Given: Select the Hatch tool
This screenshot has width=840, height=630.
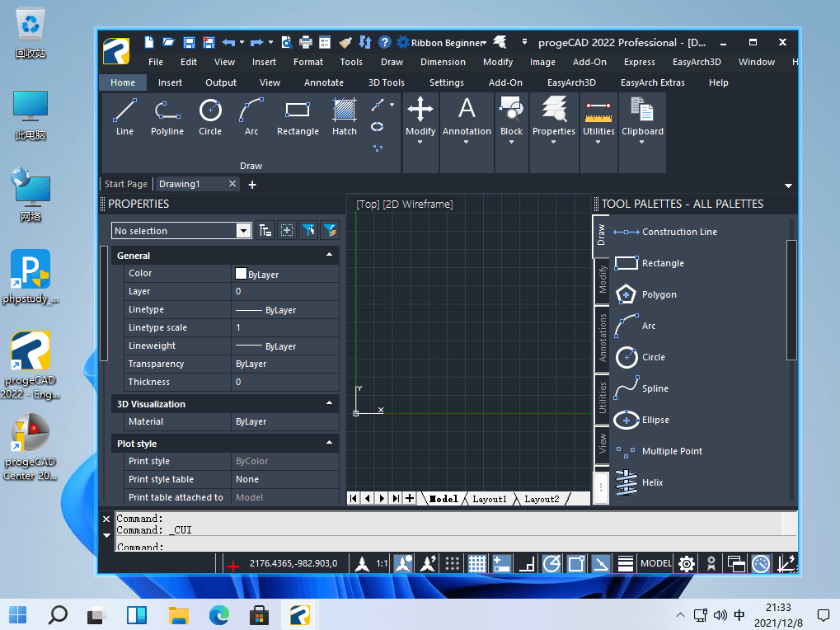Looking at the screenshot, I should 344,117.
